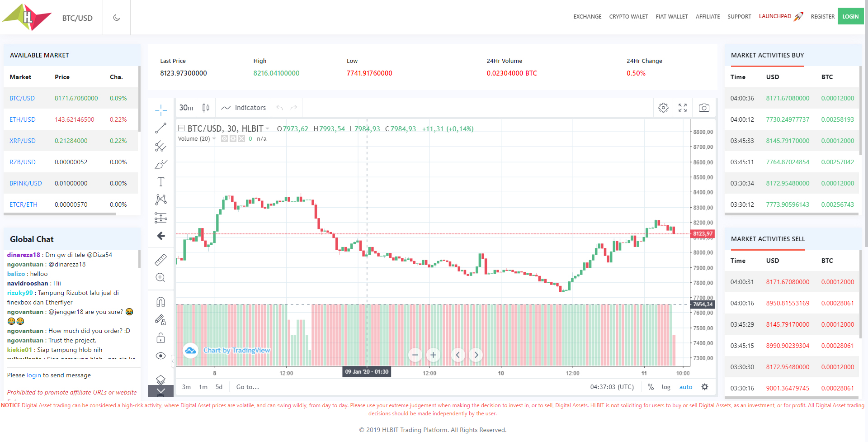The image size is (868, 442).
Task: Select ETH/USD market row
Action: point(23,120)
